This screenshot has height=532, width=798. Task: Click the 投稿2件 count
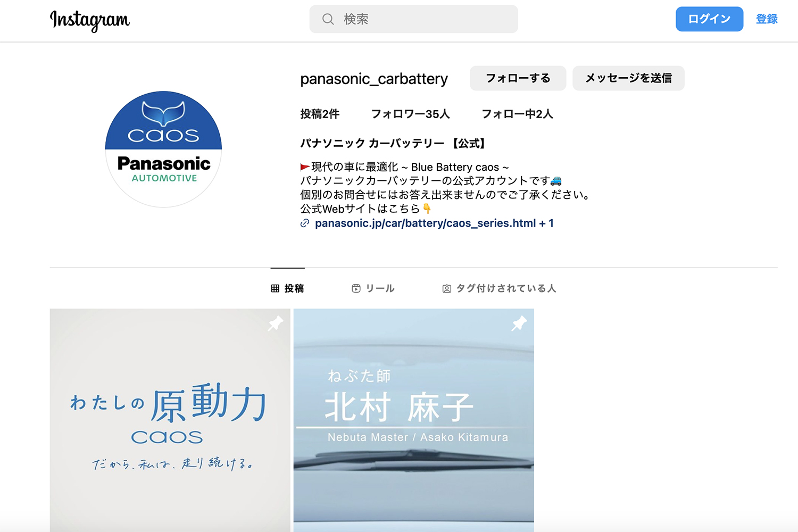(x=320, y=114)
